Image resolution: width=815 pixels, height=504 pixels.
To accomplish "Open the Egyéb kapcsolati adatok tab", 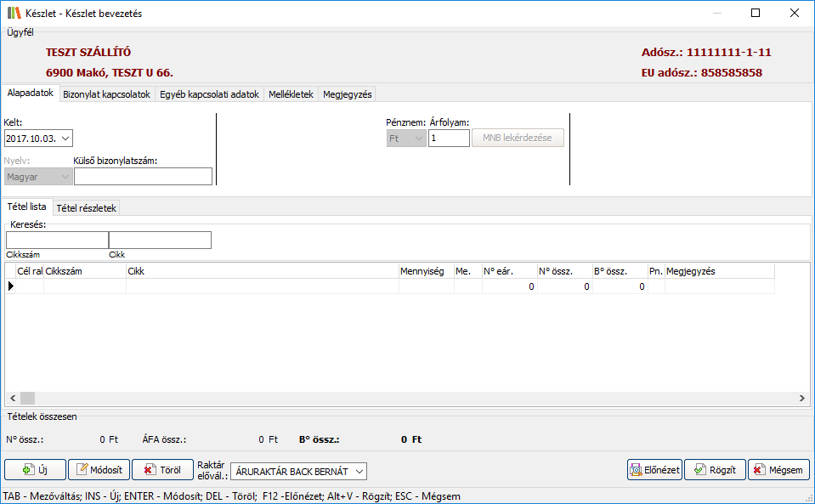I will coord(209,94).
